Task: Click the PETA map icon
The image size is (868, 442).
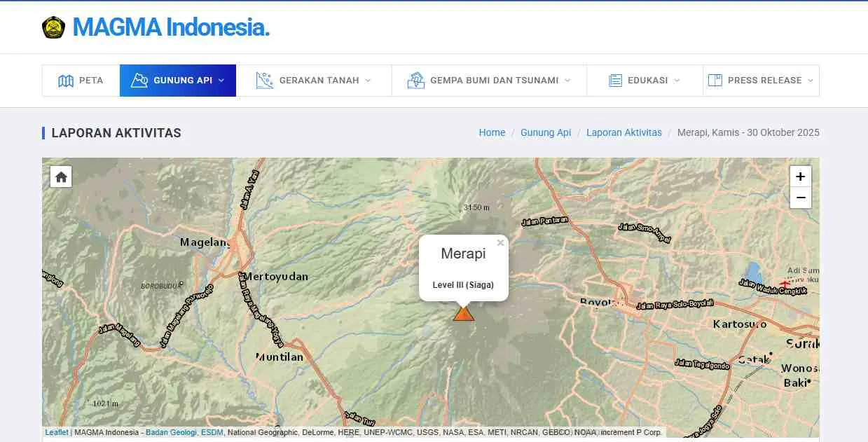Action: click(x=67, y=80)
